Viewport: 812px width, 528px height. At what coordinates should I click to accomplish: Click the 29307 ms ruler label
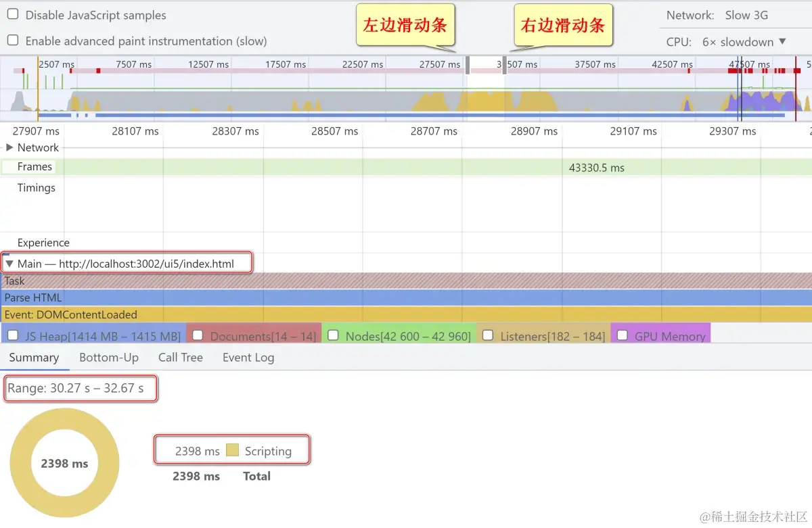point(733,131)
